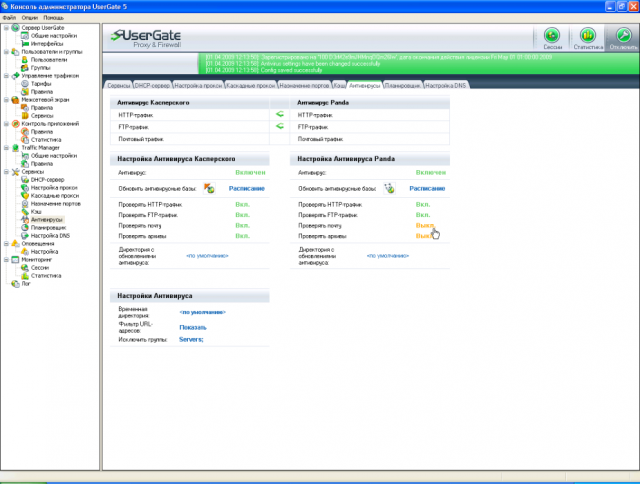Select Каскадные прокси node in tree
640x484 pixels.
pyautogui.click(x=55, y=196)
